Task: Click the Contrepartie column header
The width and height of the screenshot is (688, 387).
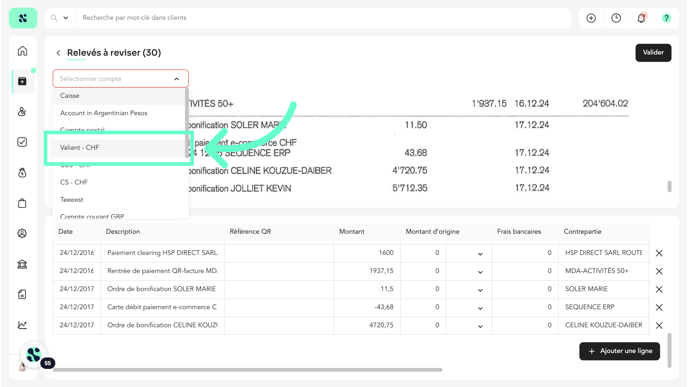Action: tap(582, 231)
